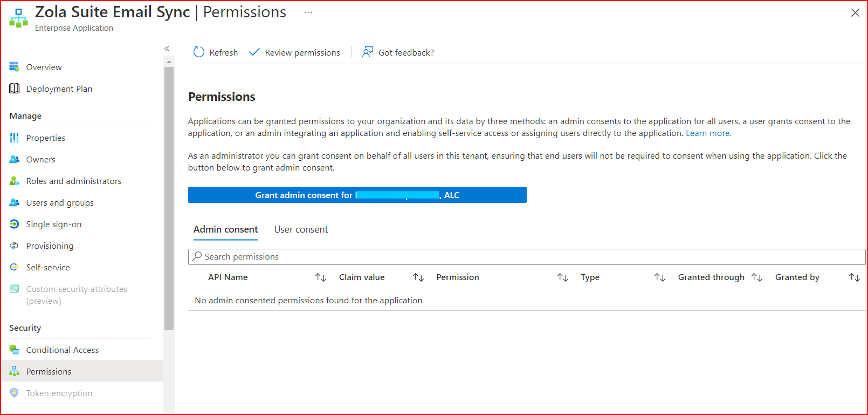
Task: Click the Refresh circular arrow icon
Action: [x=199, y=52]
